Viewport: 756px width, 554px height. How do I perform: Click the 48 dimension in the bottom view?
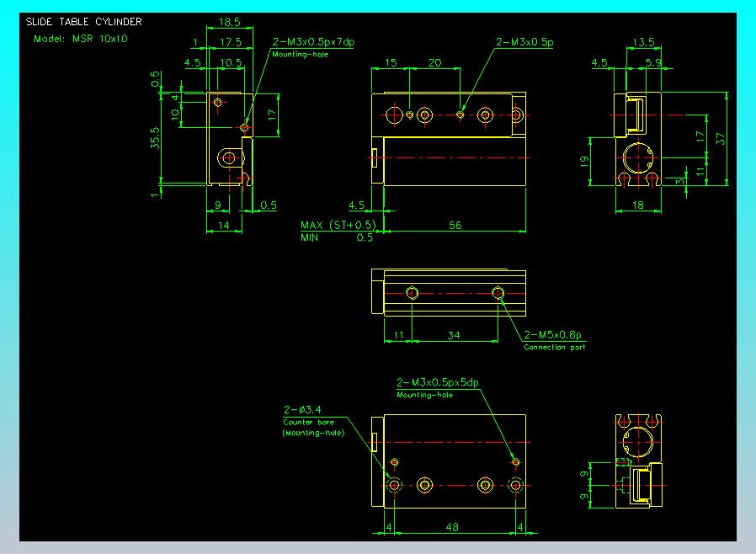(452, 526)
